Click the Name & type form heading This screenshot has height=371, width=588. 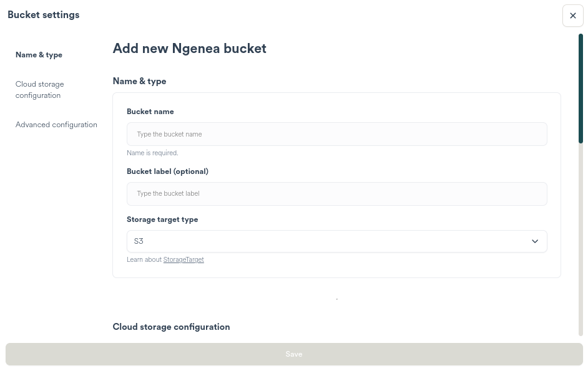[139, 81]
